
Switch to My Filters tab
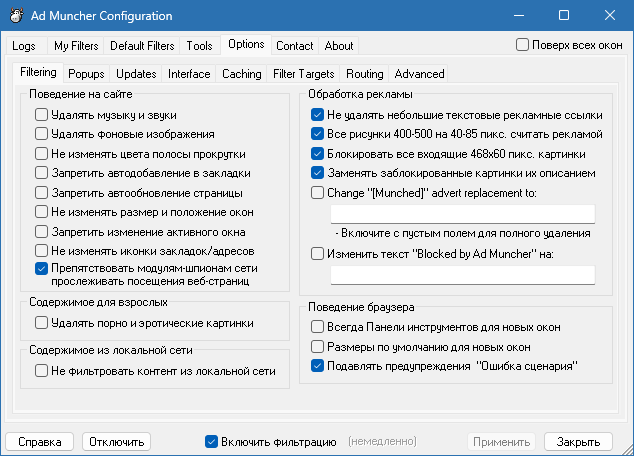click(x=76, y=46)
